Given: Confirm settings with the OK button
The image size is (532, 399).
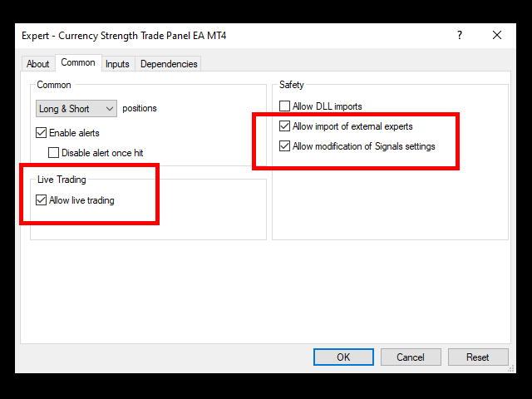Looking at the screenshot, I should click(343, 357).
